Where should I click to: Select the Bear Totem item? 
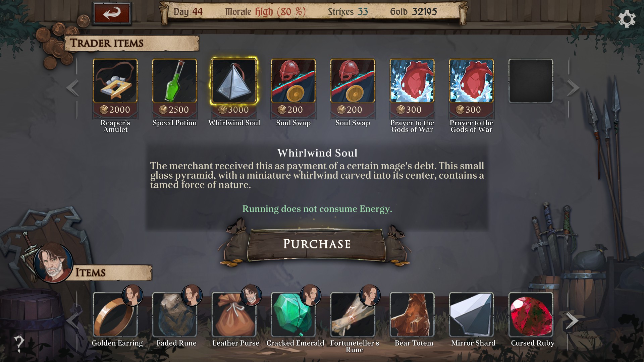coord(412,315)
